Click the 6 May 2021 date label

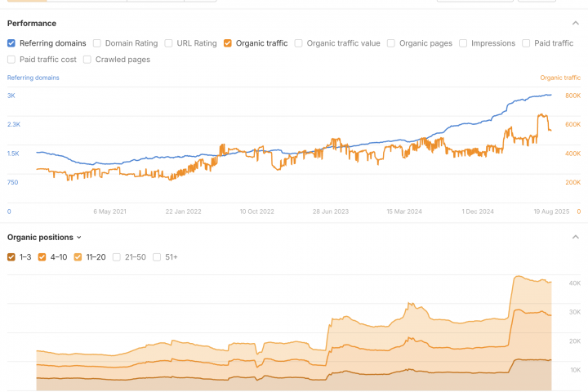tap(110, 212)
